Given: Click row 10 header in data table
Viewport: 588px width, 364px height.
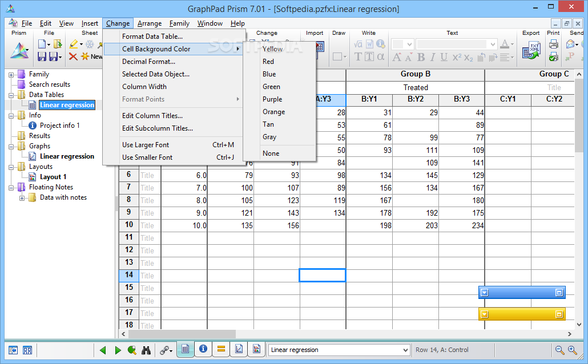Looking at the screenshot, I should [x=128, y=225].
